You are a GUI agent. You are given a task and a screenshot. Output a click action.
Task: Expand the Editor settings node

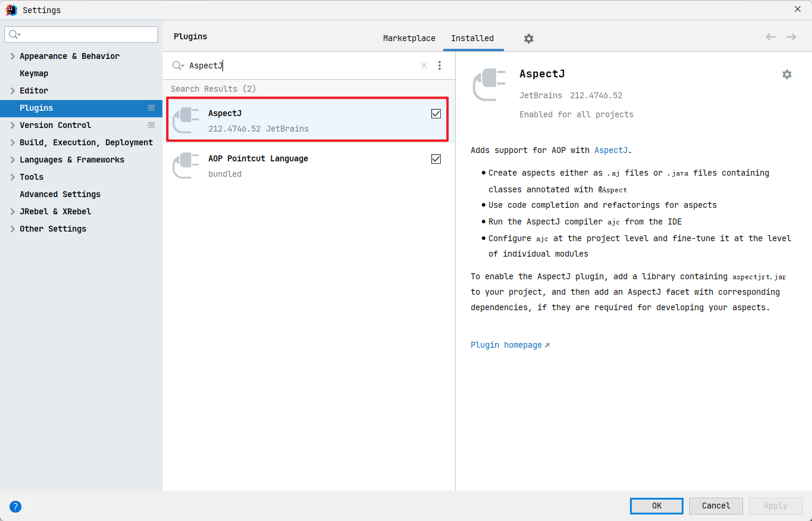(12, 91)
